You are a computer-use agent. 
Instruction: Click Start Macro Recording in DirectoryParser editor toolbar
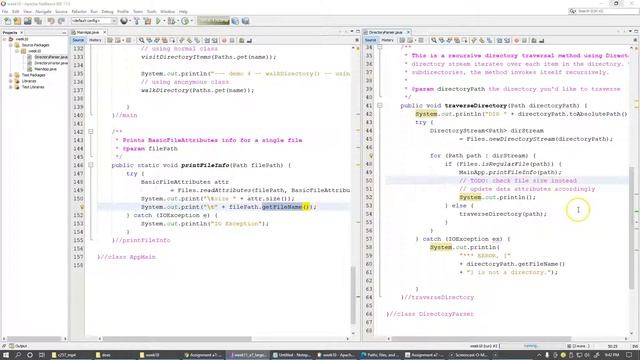click(x=516, y=40)
